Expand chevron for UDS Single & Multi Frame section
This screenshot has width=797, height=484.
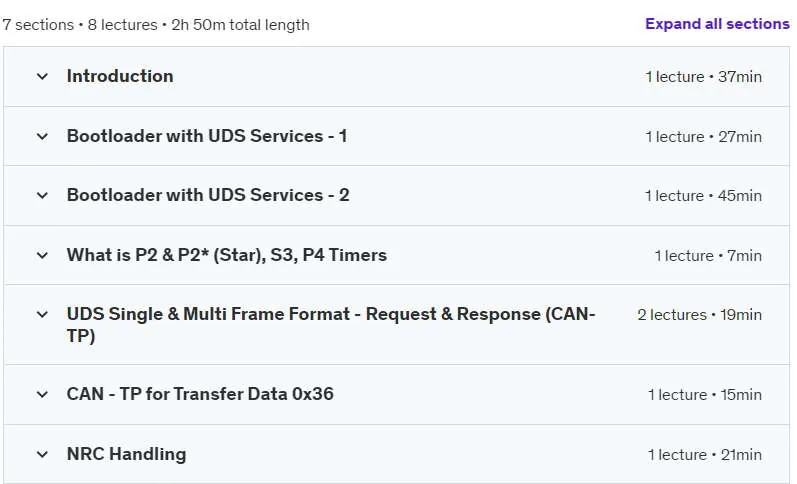(x=42, y=315)
